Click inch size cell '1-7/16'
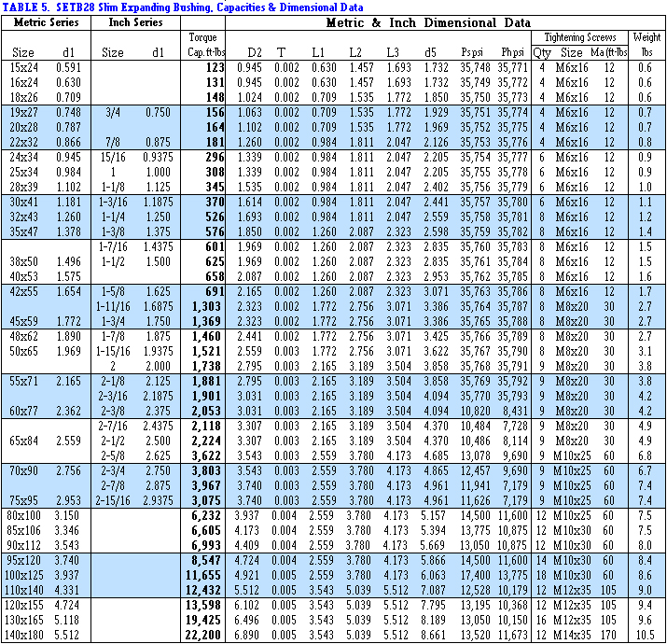Image resolution: width=667 pixels, height=644 pixels. (x=113, y=247)
